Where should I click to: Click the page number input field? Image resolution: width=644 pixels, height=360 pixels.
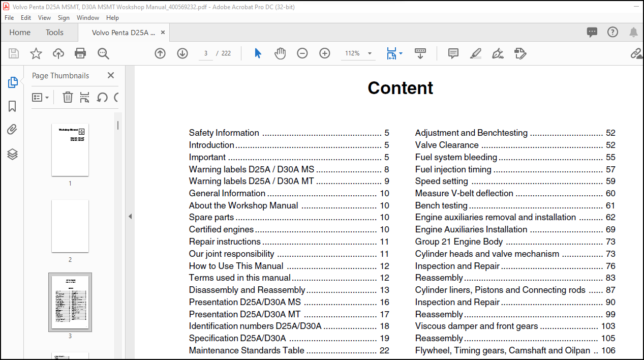pos(206,53)
